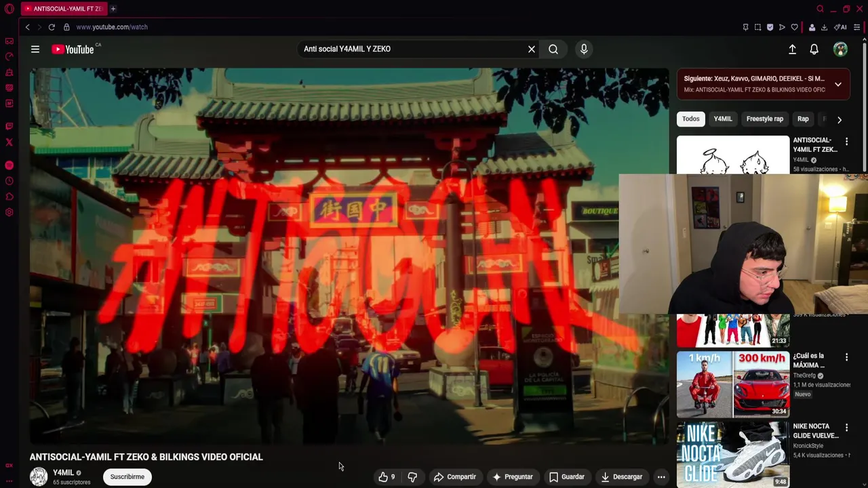The height and width of the screenshot is (488, 868).
Task: Click the send/flow arrow toolbar icon
Action: point(782,27)
